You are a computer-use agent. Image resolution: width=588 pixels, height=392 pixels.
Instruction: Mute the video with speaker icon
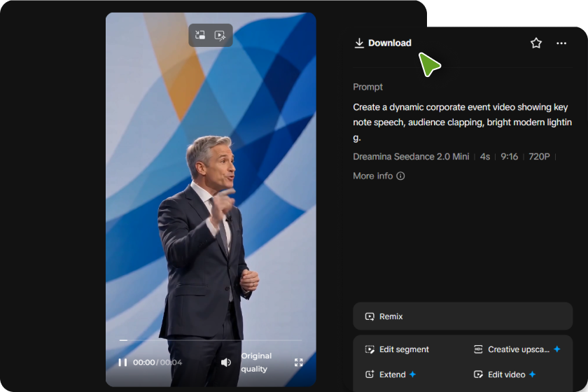(x=225, y=363)
